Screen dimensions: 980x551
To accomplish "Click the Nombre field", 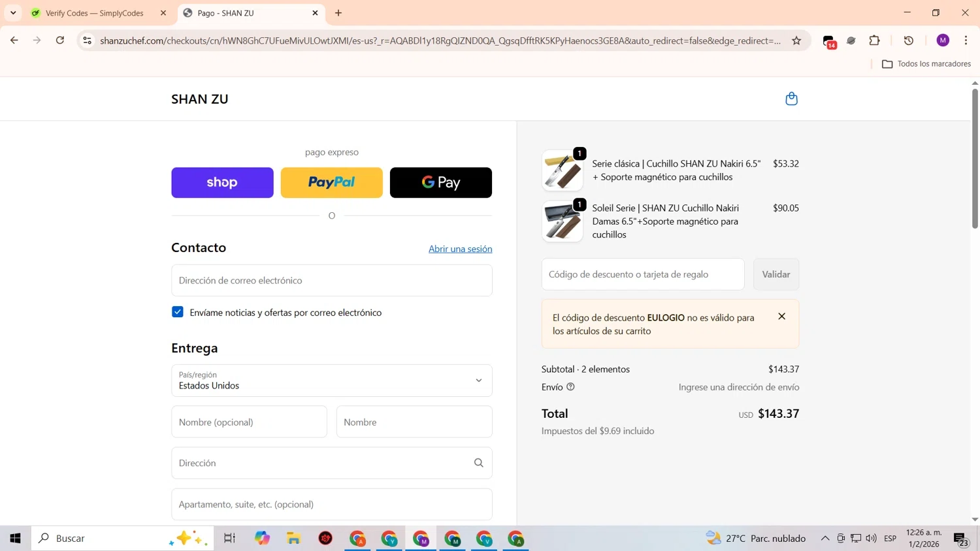I will 414,422.
